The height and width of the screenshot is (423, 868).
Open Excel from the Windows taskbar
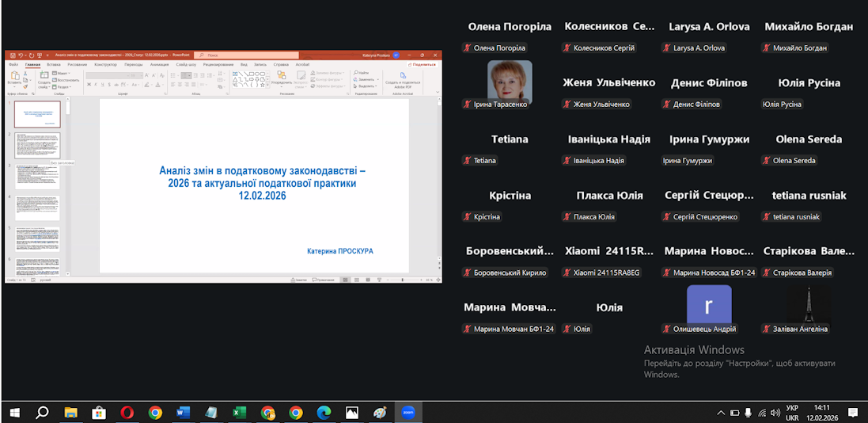(x=239, y=412)
